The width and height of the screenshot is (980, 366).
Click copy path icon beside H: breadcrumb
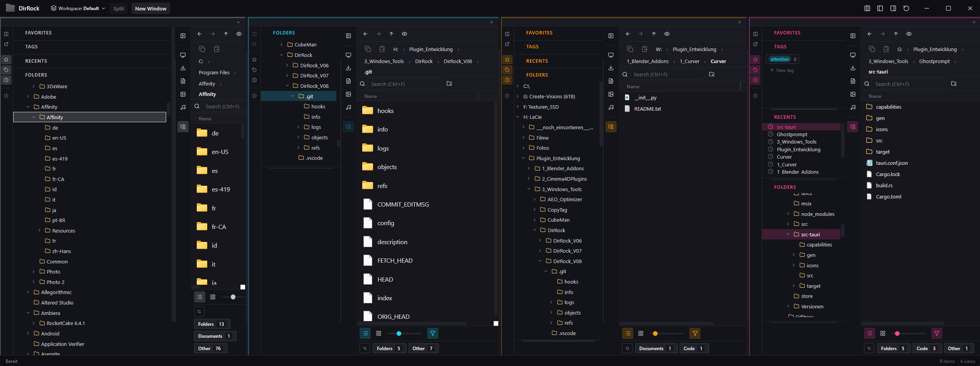[x=368, y=49]
